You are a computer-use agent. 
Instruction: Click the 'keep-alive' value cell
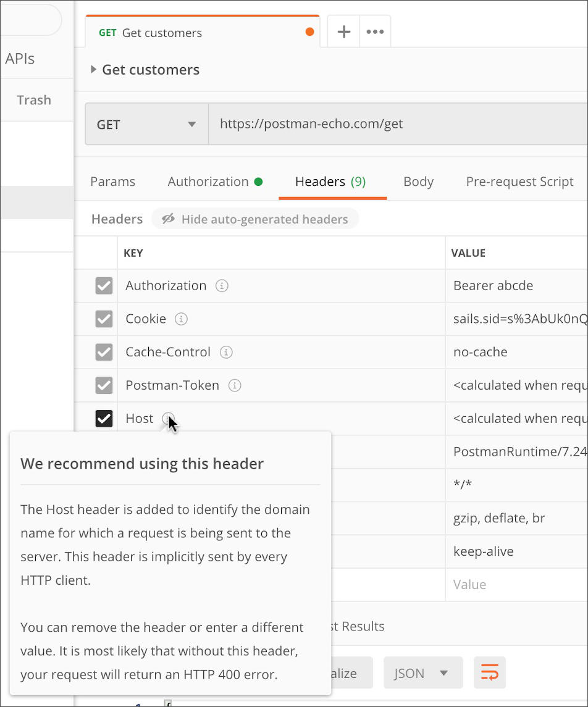(x=517, y=551)
